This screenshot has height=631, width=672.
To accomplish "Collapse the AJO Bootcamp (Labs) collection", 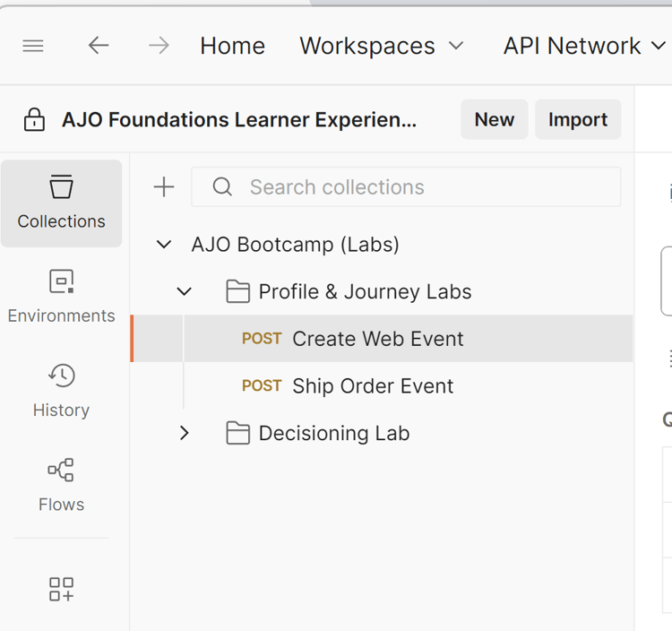I will coord(164,245).
